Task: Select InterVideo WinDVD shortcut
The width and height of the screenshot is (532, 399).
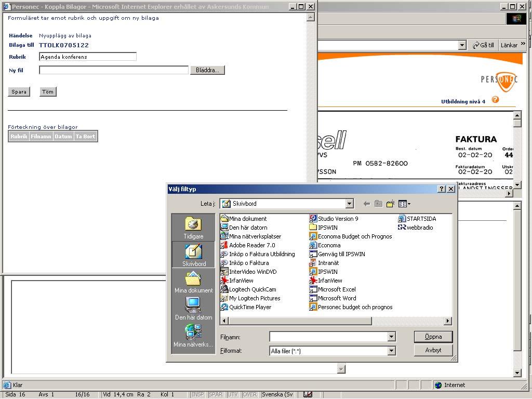Action: (x=248, y=271)
